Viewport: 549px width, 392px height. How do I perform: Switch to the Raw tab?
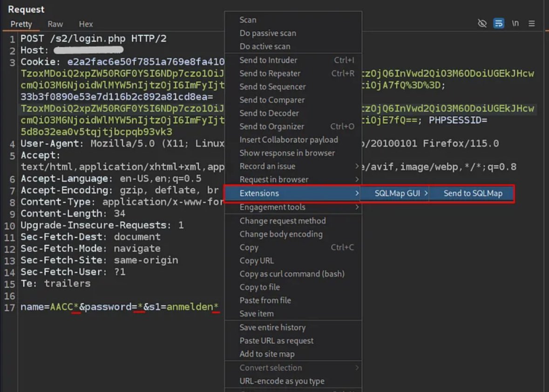coord(55,24)
